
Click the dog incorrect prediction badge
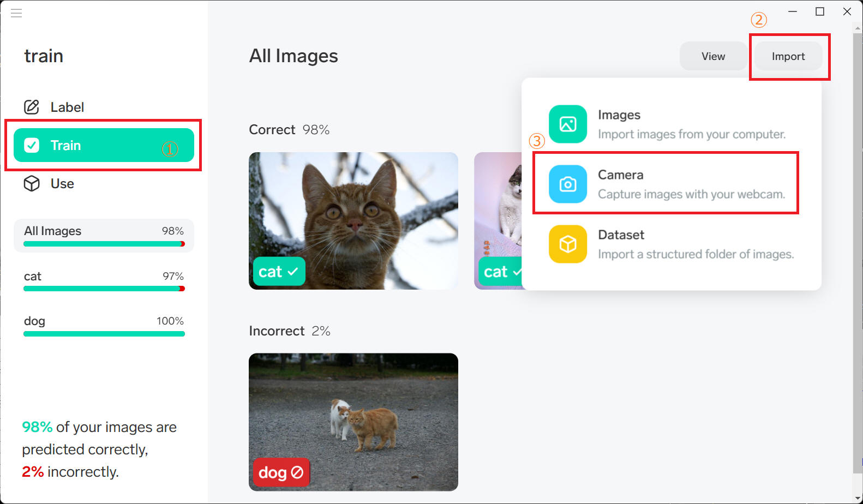pyautogui.click(x=281, y=472)
